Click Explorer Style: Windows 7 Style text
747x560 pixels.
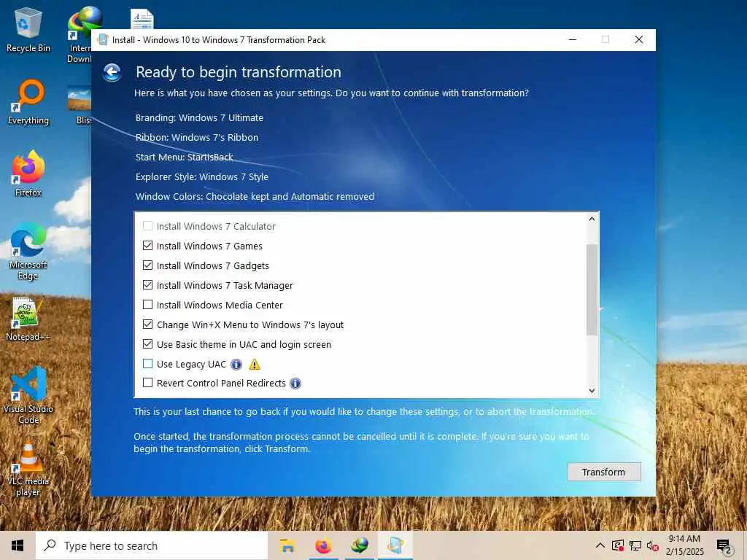pyautogui.click(x=202, y=177)
